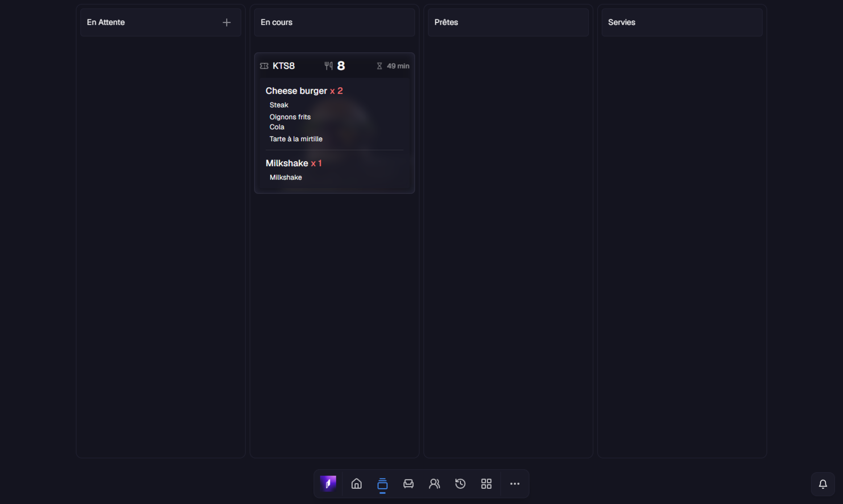Click the fork and knife table icon
843x504 pixels.
point(328,66)
